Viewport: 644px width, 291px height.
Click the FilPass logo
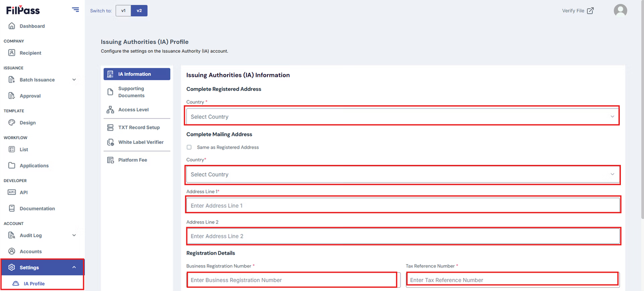[23, 10]
